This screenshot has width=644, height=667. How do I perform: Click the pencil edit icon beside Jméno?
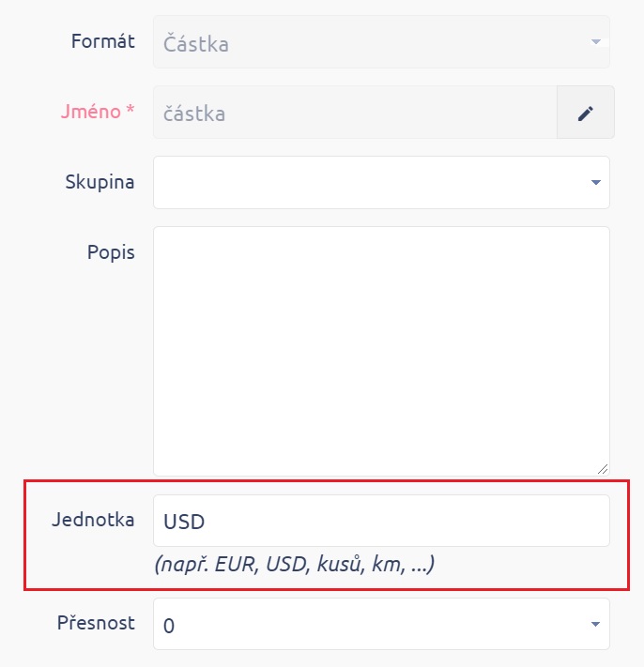[586, 113]
